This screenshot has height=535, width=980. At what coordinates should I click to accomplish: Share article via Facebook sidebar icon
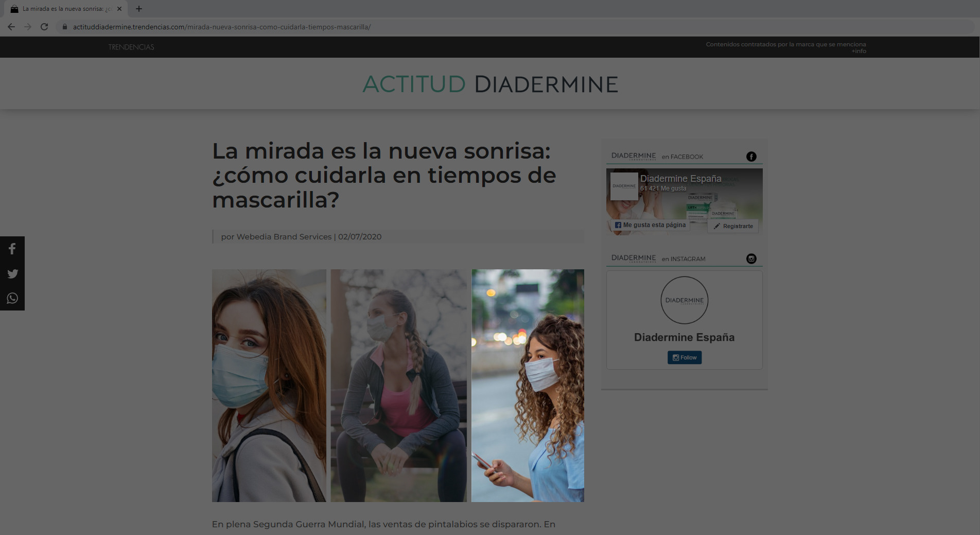click(x=12, y=249)
